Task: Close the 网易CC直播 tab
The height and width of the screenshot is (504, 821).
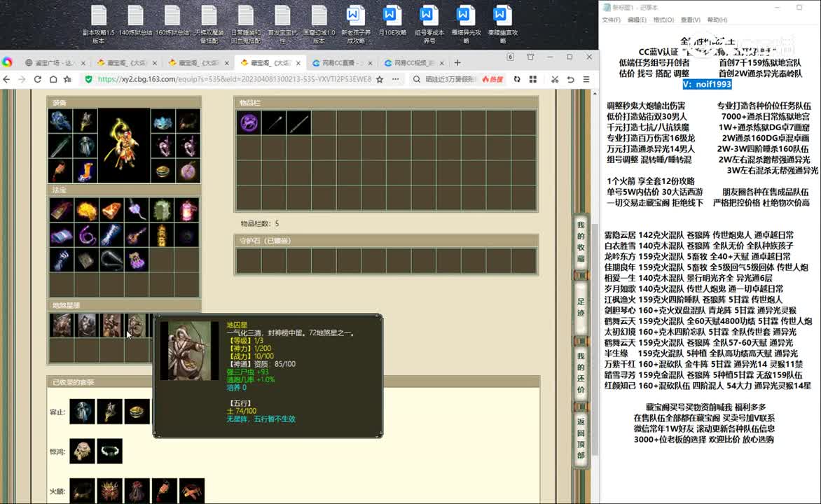Action: 370,63
